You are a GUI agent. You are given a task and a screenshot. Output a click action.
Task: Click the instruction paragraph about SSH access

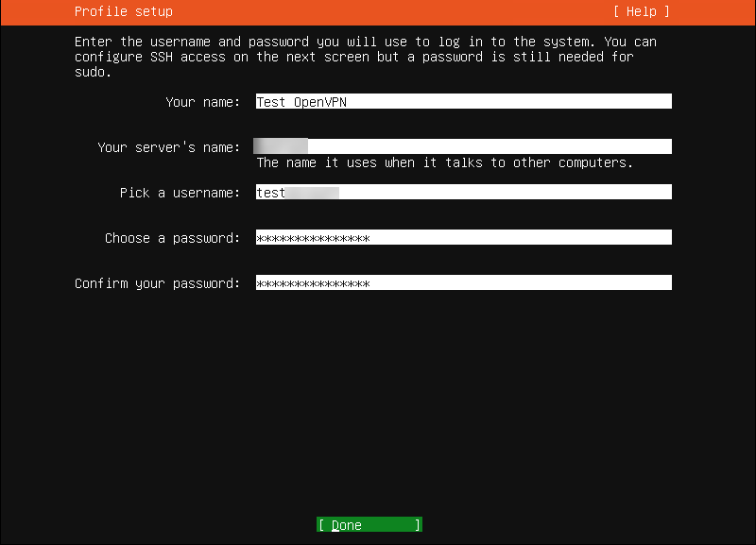(366, 57)
